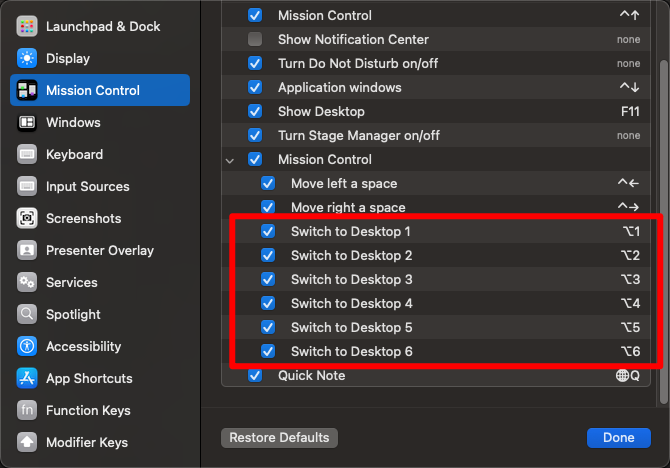Click the 'Show Desktop' row label
Viewport: 670px width, 468px height.
click(x=321, y=112)
